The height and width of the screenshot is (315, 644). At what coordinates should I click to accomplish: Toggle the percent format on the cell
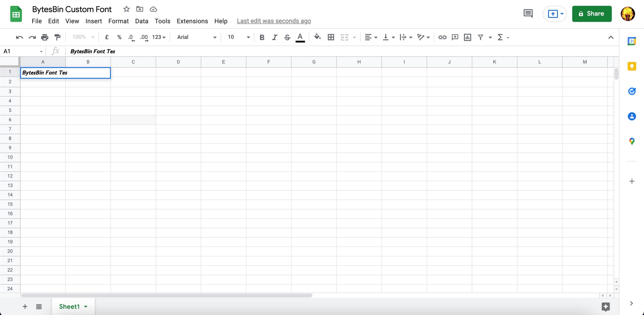(119, 37)
